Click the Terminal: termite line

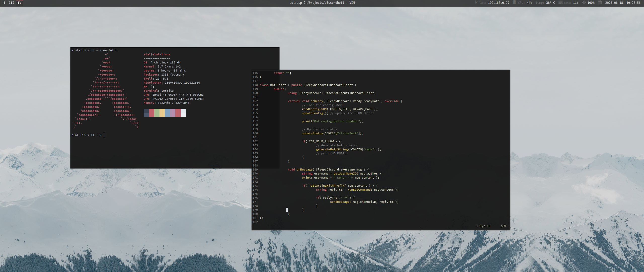pos(158,91)
